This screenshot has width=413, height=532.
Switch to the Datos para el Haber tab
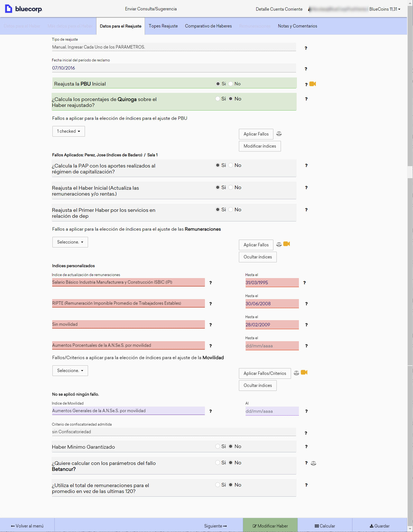pos(22,26)
